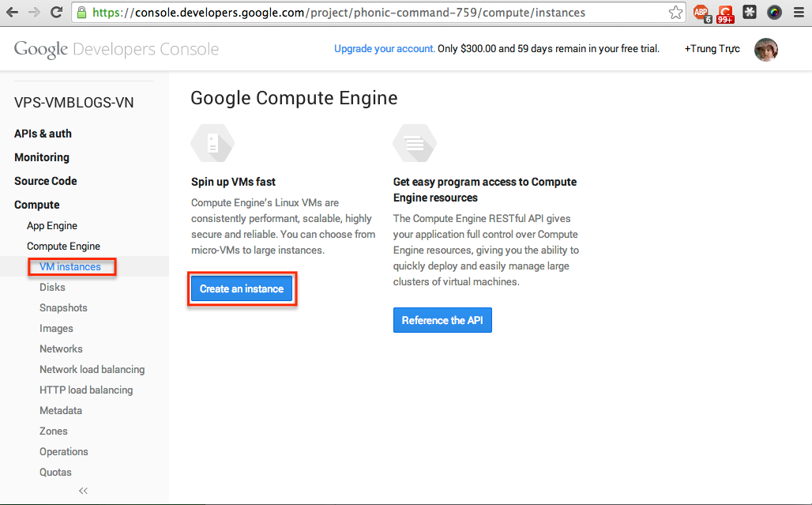Image resolution: width=812 pixels, height=505 pixels.
Task: Expand the Monitoring section
Action: (42, 157)
